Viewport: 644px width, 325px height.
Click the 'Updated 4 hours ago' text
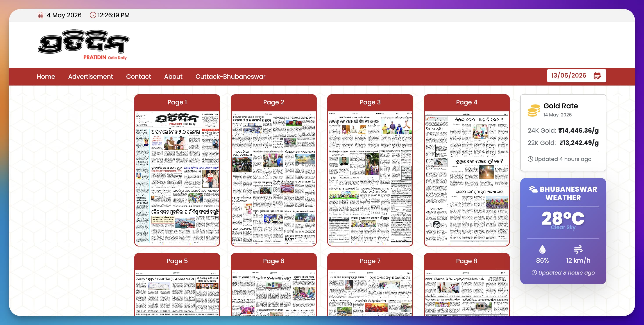pos(563,159)
